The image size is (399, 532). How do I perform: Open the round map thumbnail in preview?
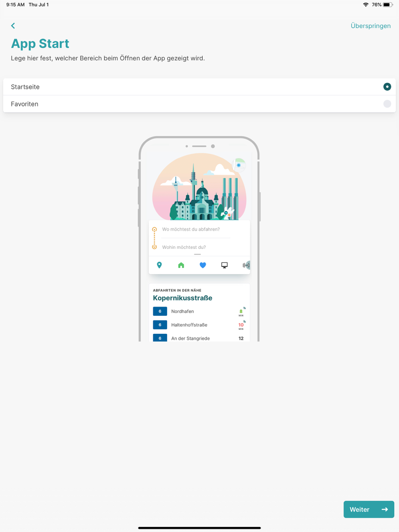(239, 165)
